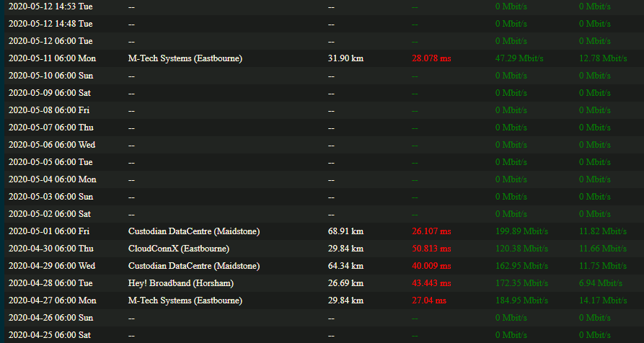The width and height of the screenshot is (644, 343).
Task: Select the timestamp 2020-04-26 06:00 Sun
Action: pos(51,318)
